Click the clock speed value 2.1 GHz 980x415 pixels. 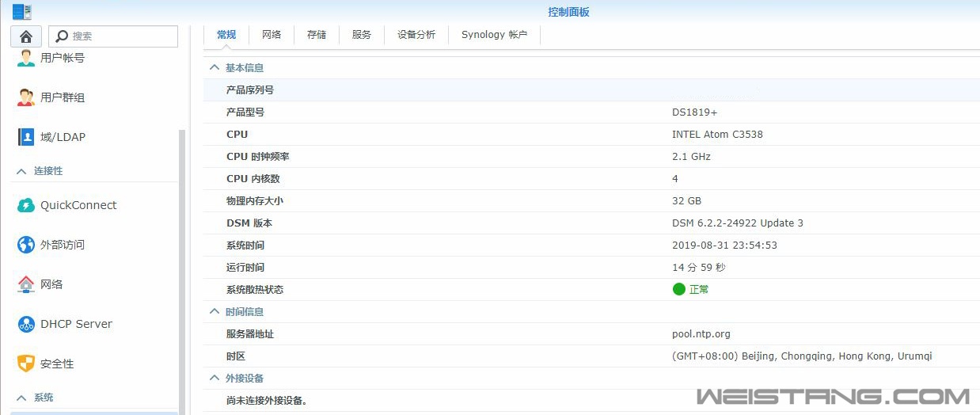click(x=691, y=157)
